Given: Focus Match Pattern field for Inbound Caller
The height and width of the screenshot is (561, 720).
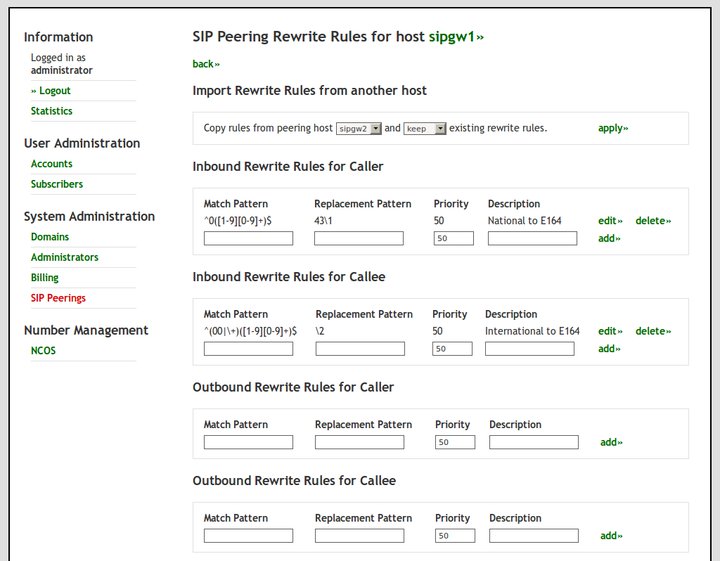Looking at the screenshot, I should coord(248,239).
